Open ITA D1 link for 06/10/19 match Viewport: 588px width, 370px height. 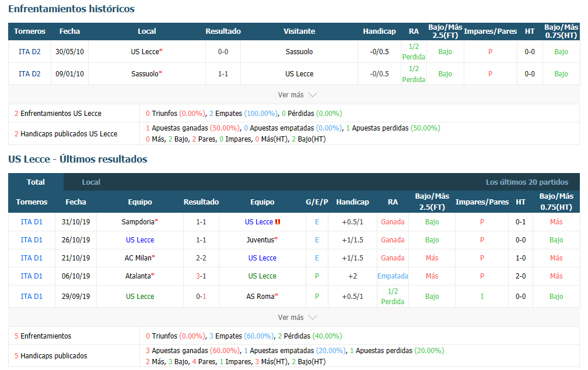[32, 276]
